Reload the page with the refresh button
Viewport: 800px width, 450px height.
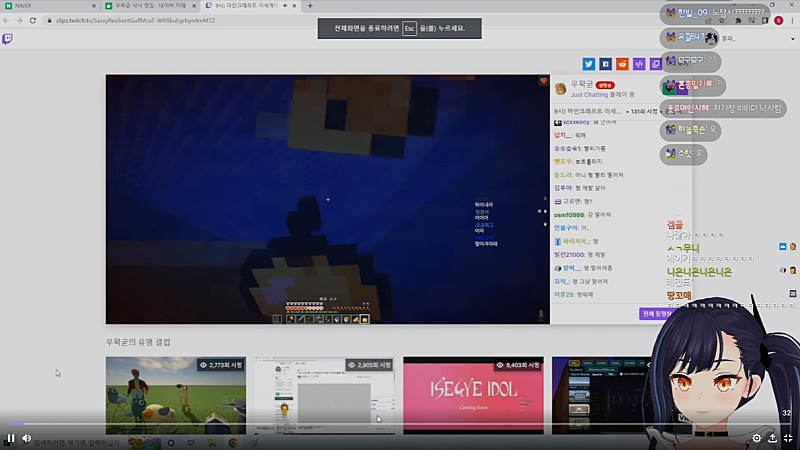coord(33,20)
